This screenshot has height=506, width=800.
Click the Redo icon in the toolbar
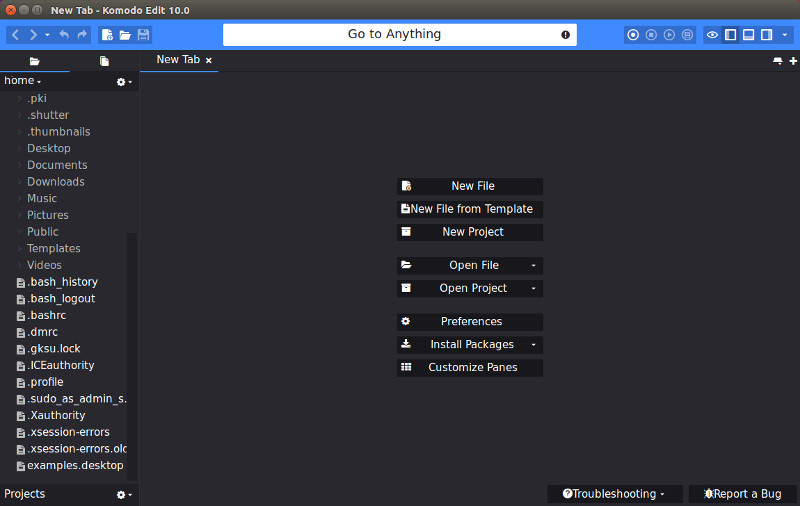click(82, 35)
